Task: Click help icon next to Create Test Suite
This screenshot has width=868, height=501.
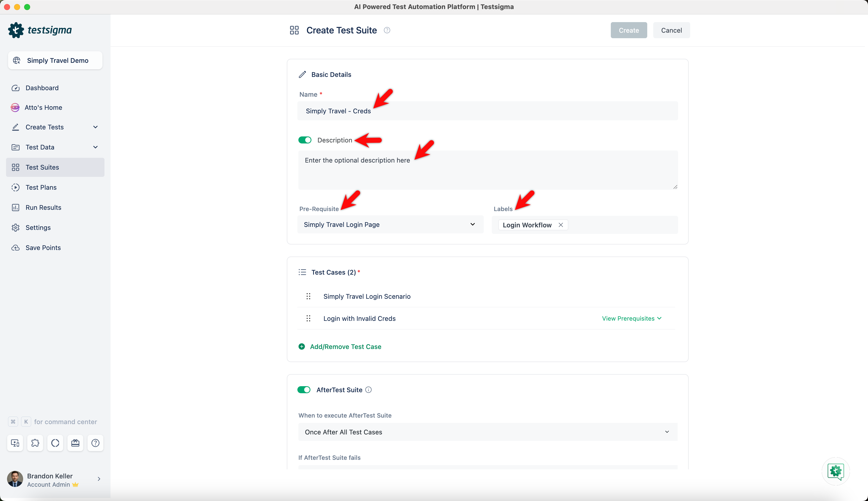Action: point(387,30)
